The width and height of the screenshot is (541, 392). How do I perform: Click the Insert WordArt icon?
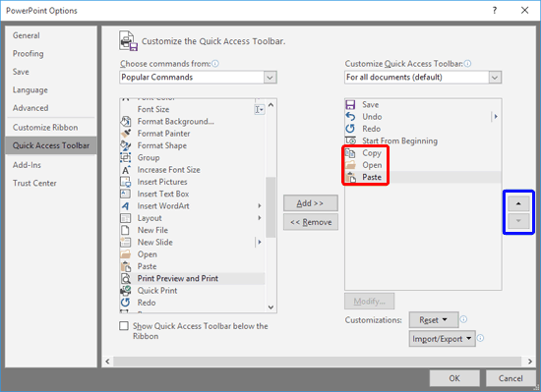(x=125, y=205)
